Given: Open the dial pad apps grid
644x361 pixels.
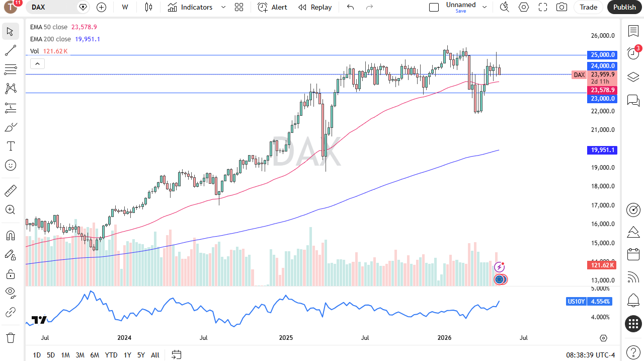Looking at the screenshot, I should [x=633, y=324].
